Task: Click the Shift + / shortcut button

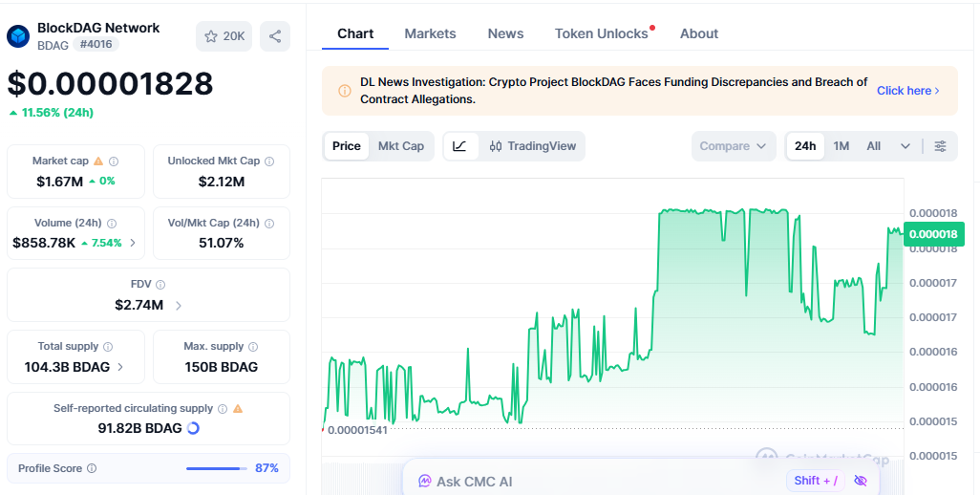Action: point(816,481)
